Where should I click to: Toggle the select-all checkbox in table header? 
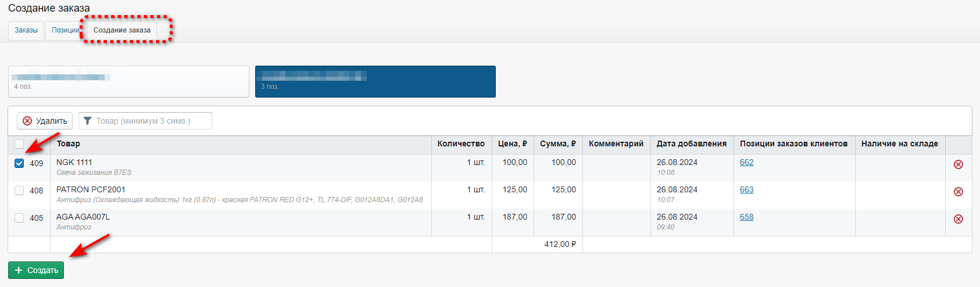(x=19, y=144)
